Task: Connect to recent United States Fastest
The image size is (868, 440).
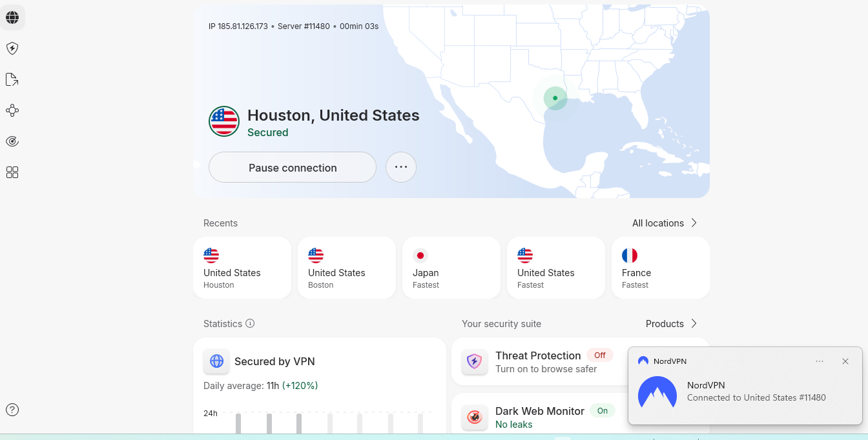Action: tap(556, 268)
